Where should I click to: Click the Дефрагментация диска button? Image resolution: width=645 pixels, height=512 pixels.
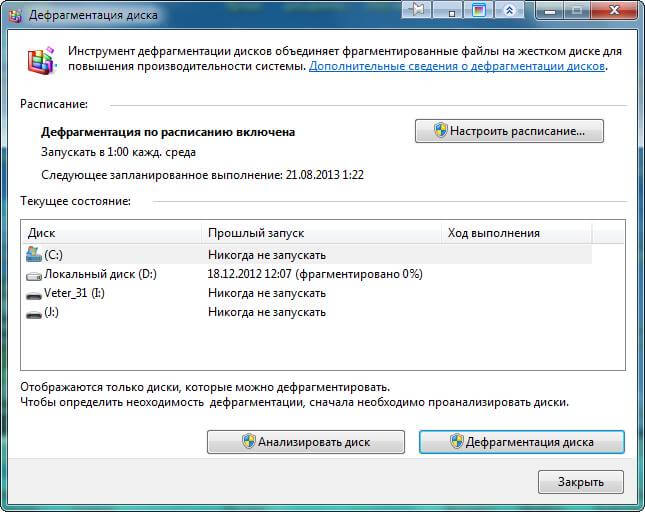[522, 442]
